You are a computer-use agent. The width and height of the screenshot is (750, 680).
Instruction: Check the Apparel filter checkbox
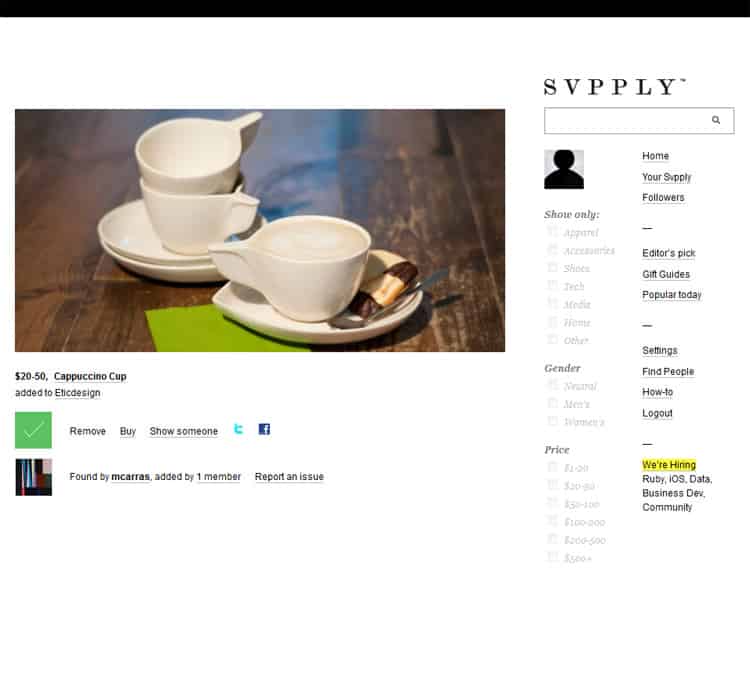552,231
